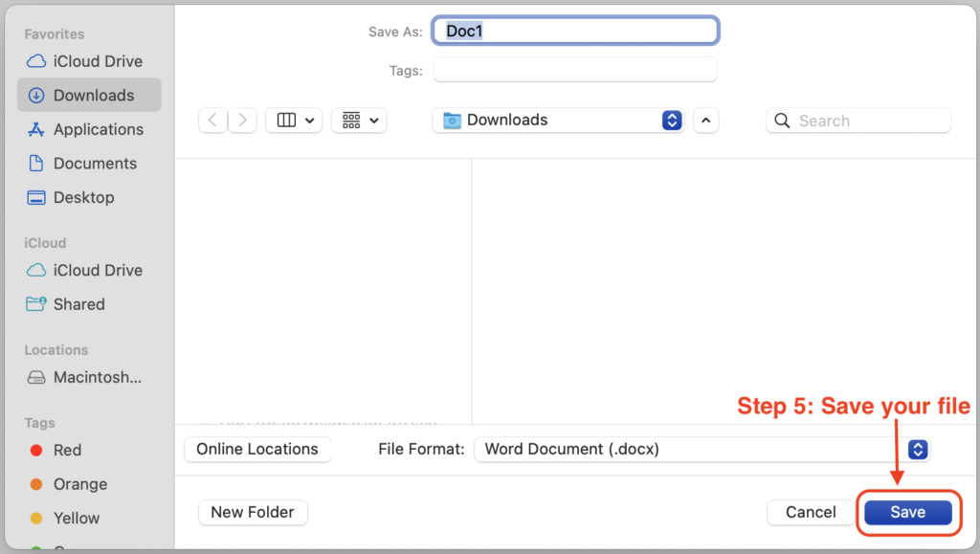Click the Search field
Image resolution: width=980 pixels, height=554 pixels.
858,121
